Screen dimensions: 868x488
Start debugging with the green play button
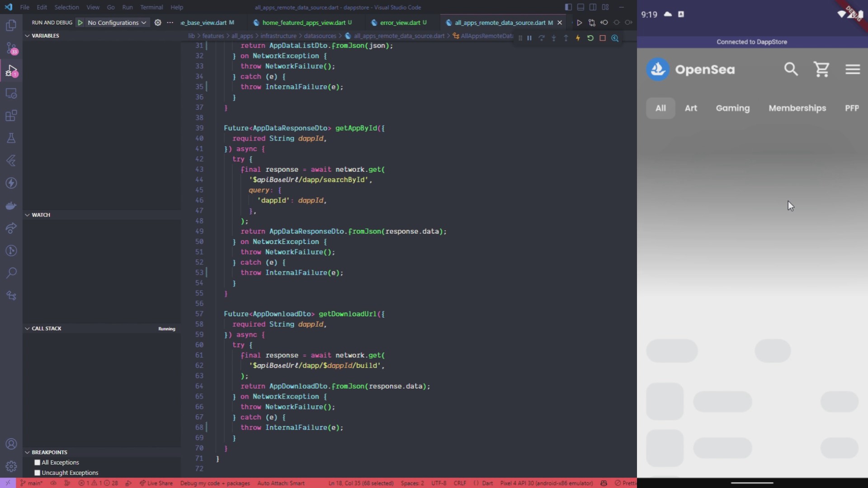point(80,23)
